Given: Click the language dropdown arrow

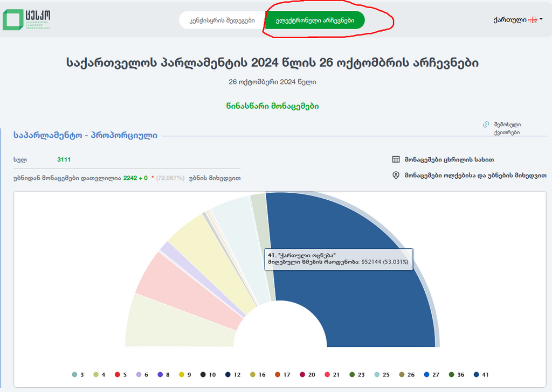Looking at the screenshot, I should tap(541, 19).
